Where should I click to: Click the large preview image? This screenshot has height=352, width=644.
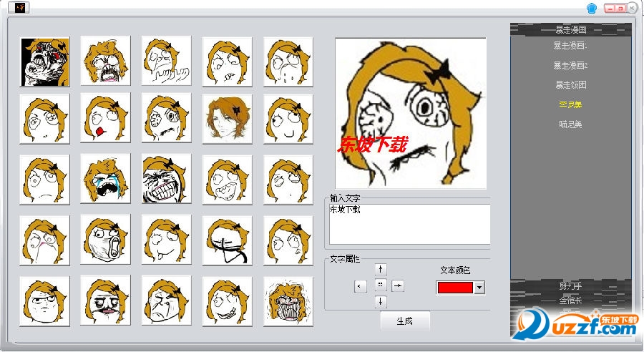(x=411, y=113)
